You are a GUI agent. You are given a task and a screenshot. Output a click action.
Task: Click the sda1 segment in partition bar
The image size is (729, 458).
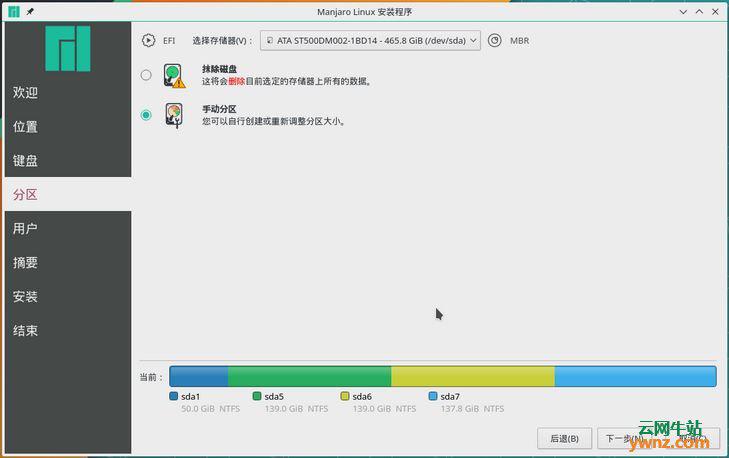[x=199, y=377]
